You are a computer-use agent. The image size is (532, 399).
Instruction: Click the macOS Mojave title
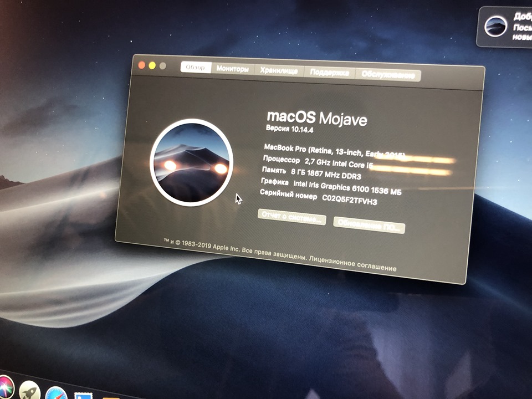click(317, 117)
